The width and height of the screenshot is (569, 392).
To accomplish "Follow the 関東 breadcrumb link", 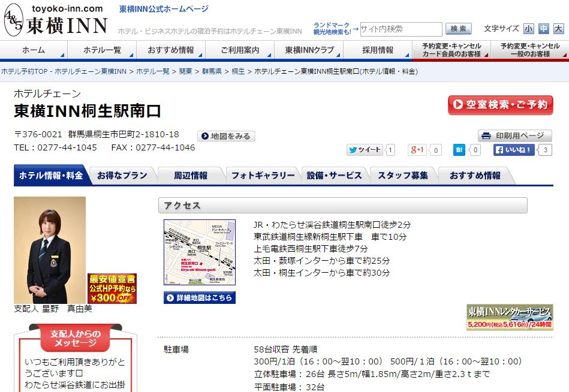I will (185, 71).
